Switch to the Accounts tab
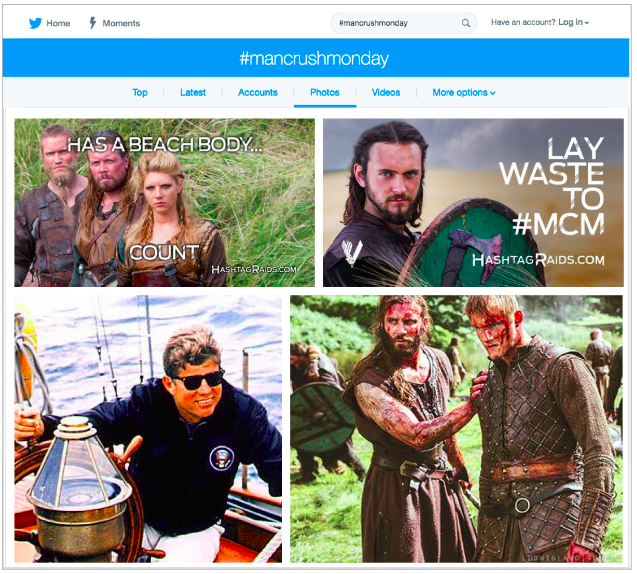637x574 pixels. [x=258, y=93]
